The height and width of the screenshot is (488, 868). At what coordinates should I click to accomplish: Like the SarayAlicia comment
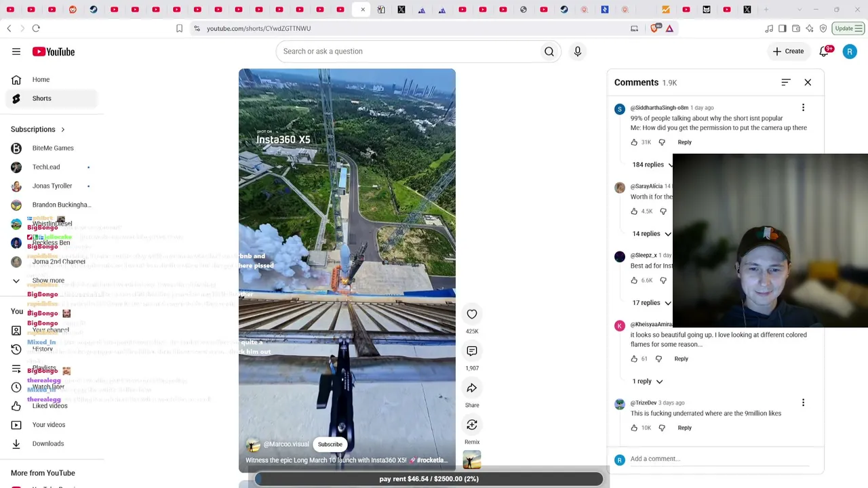634,211
